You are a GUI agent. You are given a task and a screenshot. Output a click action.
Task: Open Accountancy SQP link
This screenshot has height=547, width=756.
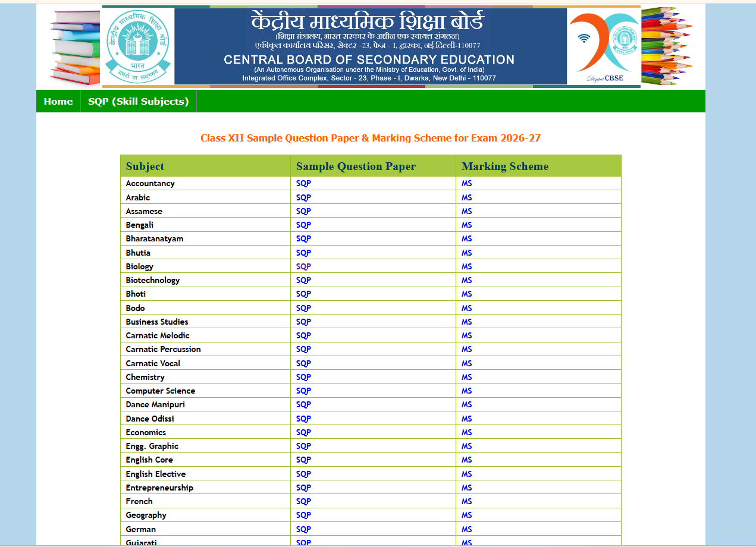(304, 184)
